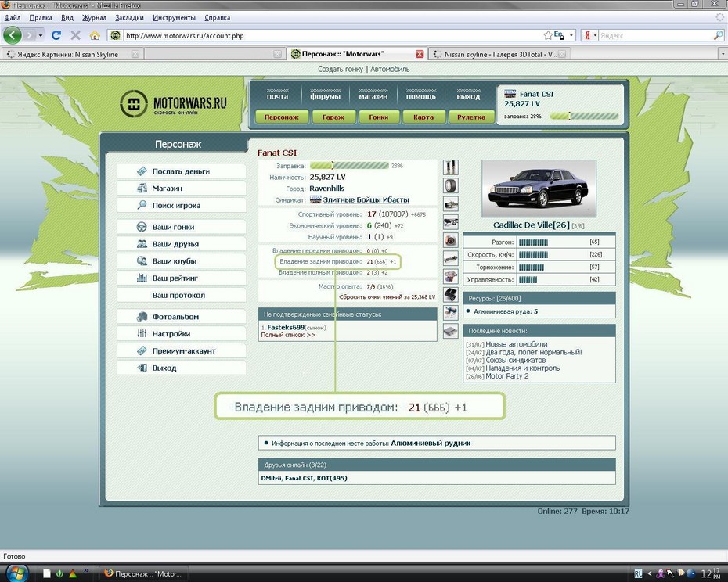728x582 pixels.
Task: Open Firefox home page icon
Action: click(95, 35)
